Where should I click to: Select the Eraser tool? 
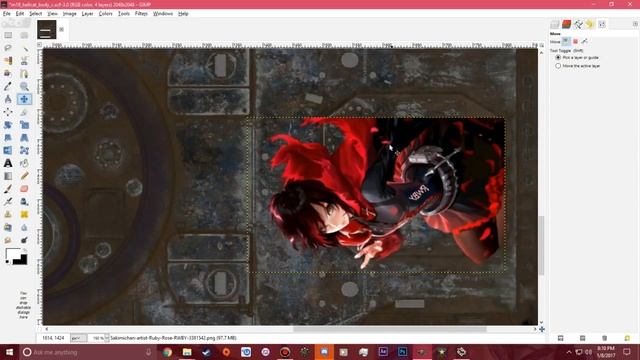[24, 189]
